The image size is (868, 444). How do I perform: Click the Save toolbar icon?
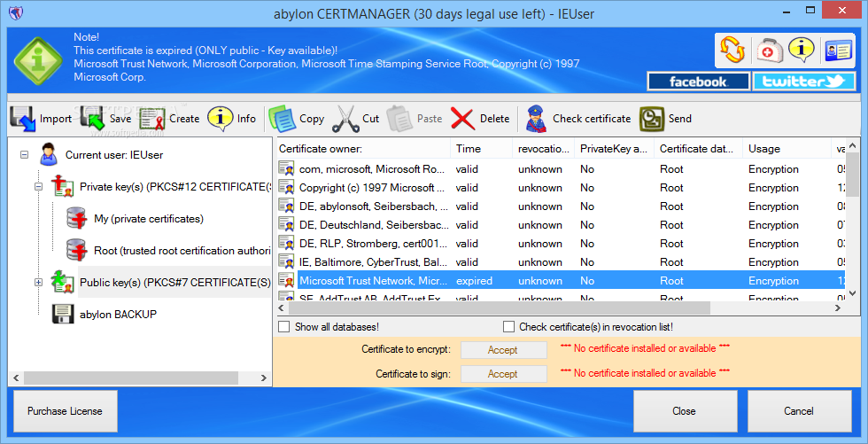click(92, 119)
